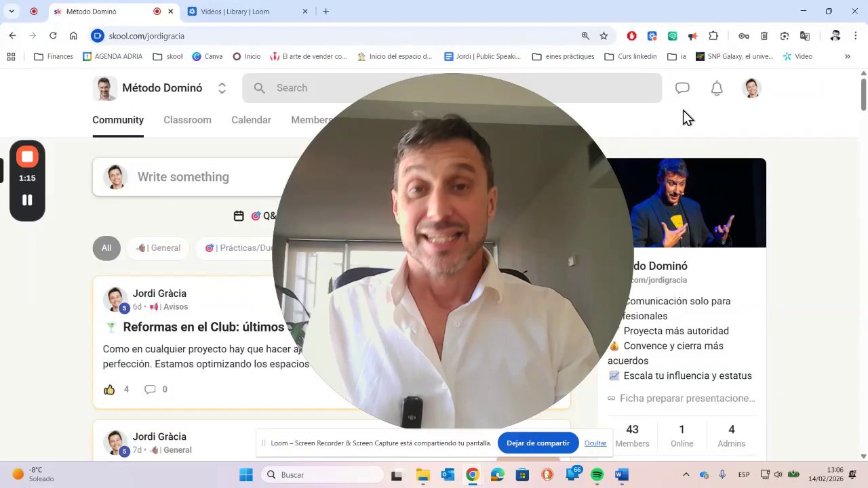This screenshot has height=488, width=868.
Task: Open File Explorer from the taskbar
Action: point(422,475)
